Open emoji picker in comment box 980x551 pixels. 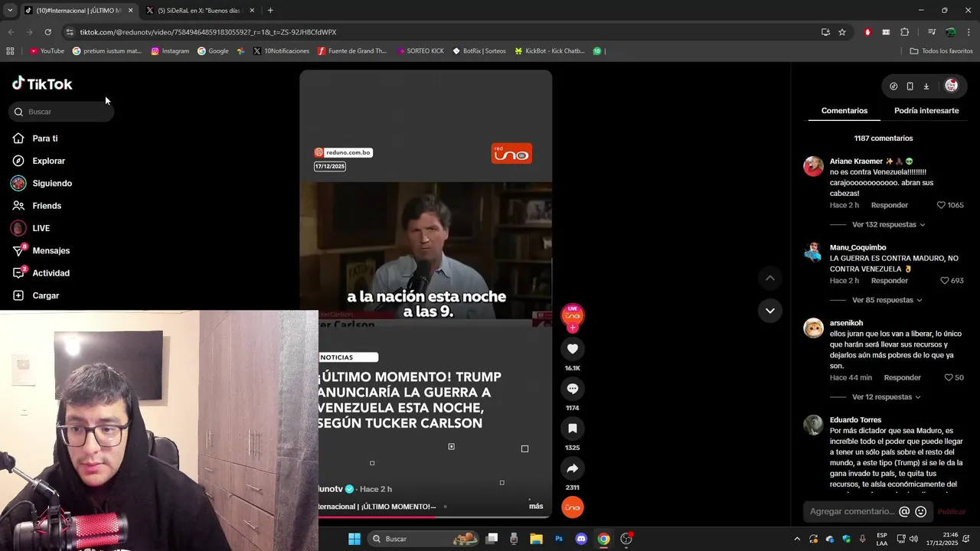pos(921,511)
